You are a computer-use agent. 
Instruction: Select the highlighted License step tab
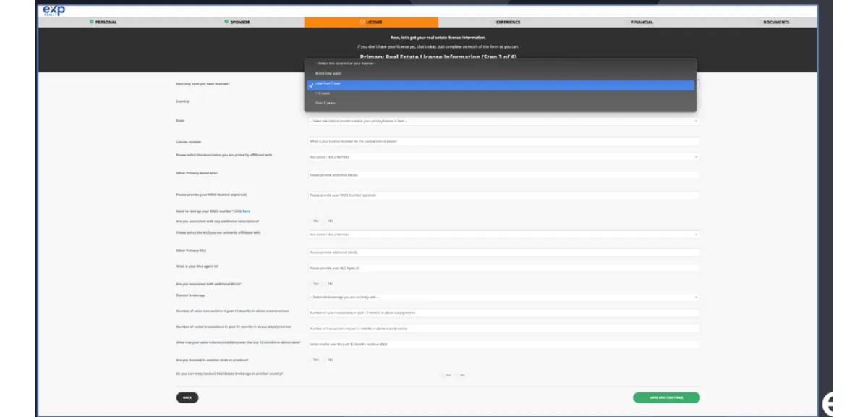pyautogui.click(x=371, y=22)
